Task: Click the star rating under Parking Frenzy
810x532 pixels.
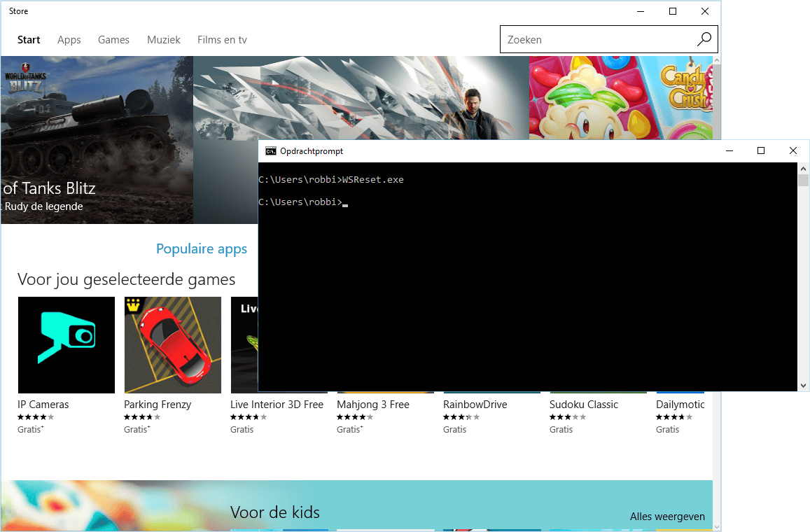Action: pyautogui.click(x=142, y=416)
